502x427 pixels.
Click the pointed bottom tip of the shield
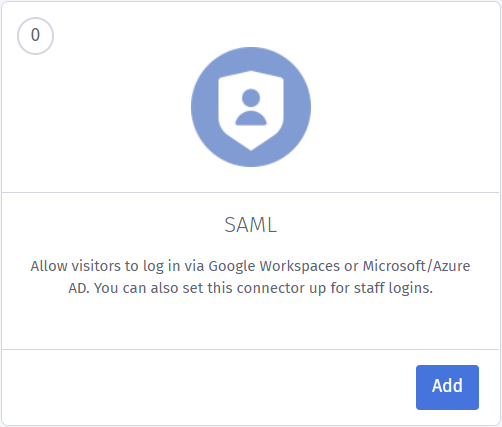pyautogui.click(x=251, y=148)
